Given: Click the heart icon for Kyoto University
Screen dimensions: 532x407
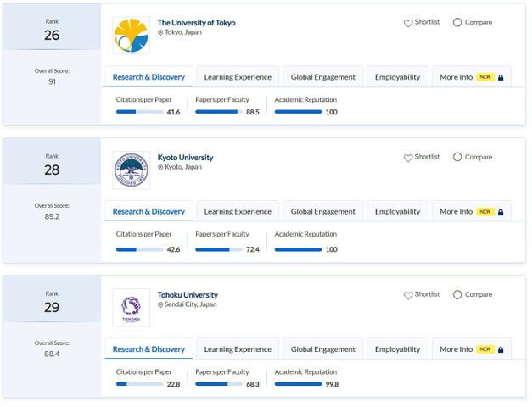Looking at the screenshot, I should 408,158.
